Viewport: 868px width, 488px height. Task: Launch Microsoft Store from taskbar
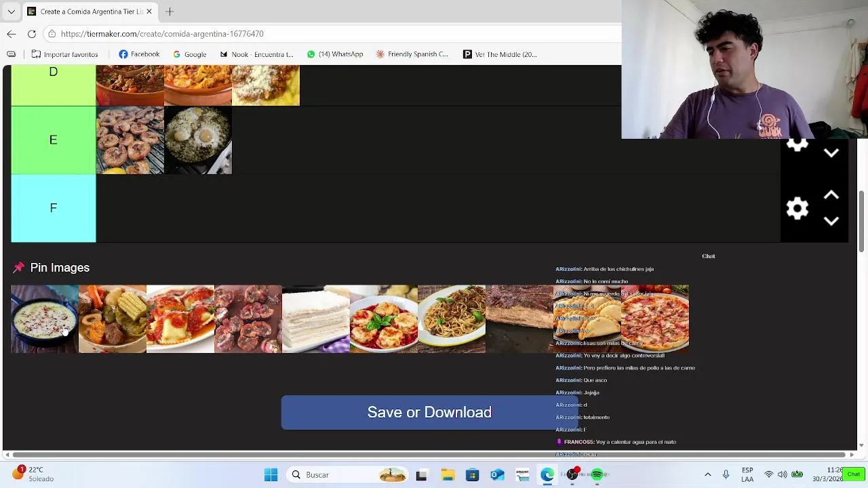pos(472,475)
